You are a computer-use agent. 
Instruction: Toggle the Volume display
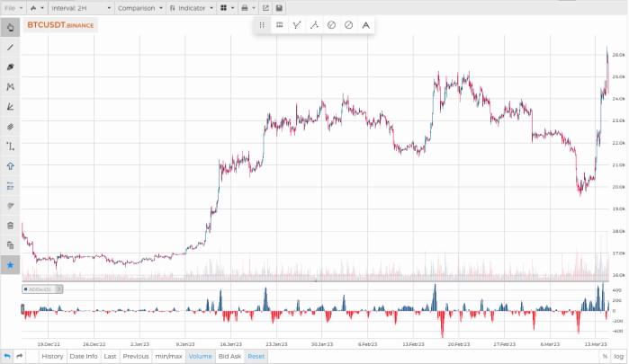(x=200, y=357)
